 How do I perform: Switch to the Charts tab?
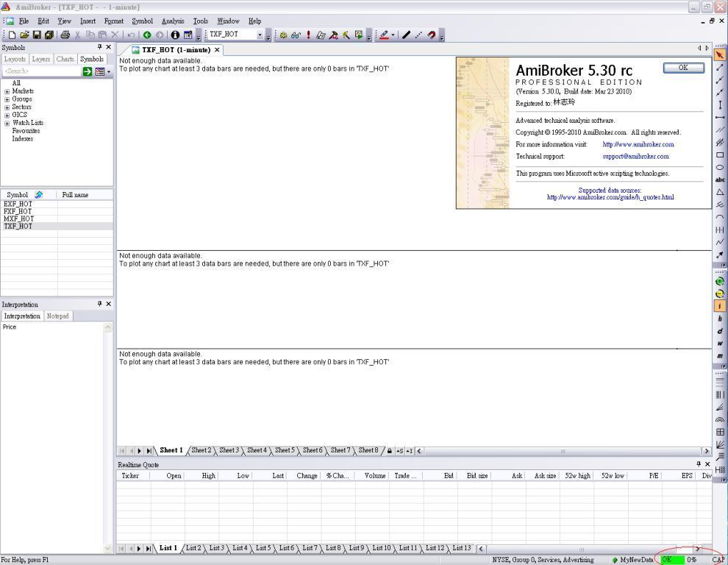65,59
